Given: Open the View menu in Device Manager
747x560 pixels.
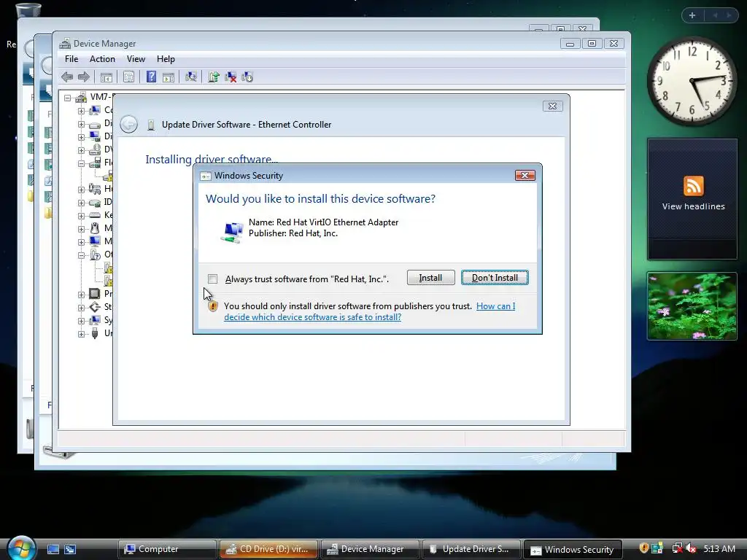Looking at the screenshot, I should (x=136, y=59).
